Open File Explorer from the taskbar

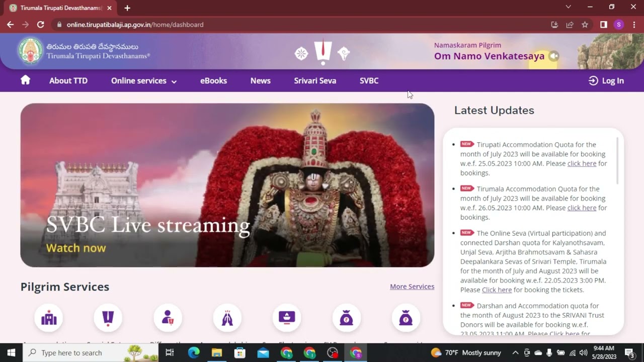(217, 353)
